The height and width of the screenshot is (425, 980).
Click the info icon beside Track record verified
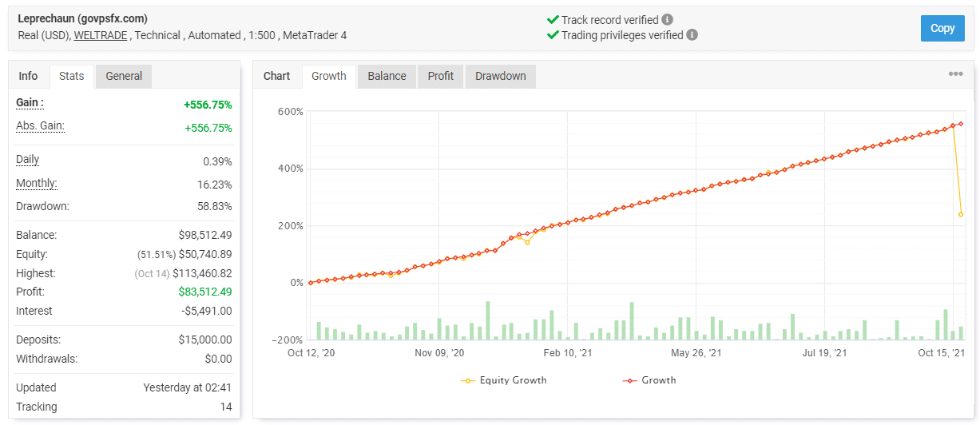668,20
